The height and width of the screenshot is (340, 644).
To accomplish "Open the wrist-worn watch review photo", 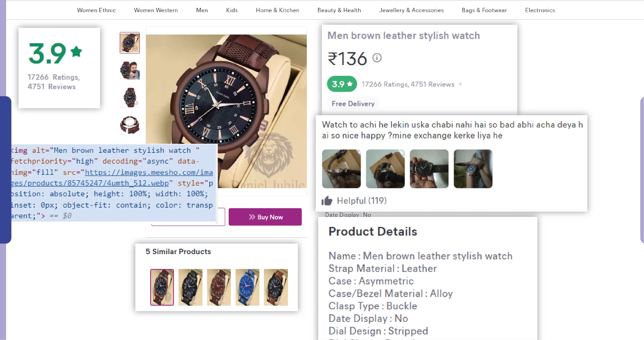I will 473,169.
